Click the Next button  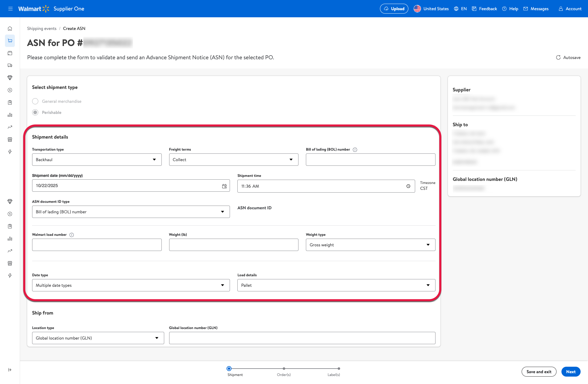click(571, 372)
